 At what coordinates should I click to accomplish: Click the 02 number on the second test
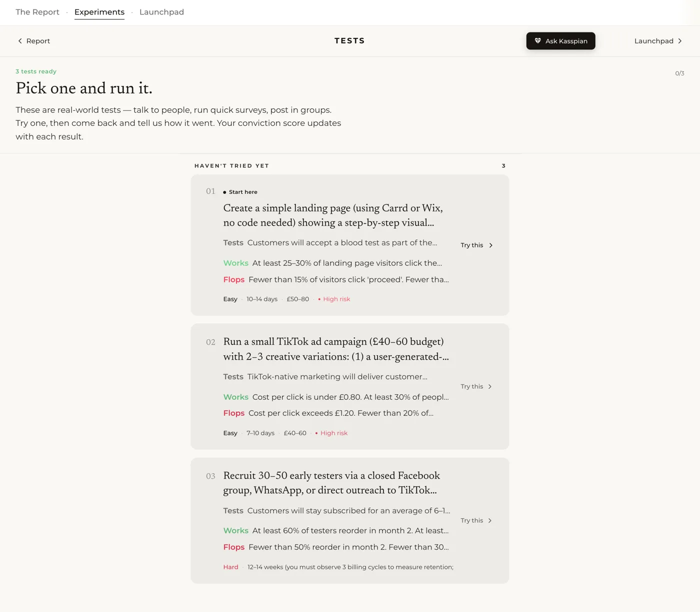tap(210, 342)
